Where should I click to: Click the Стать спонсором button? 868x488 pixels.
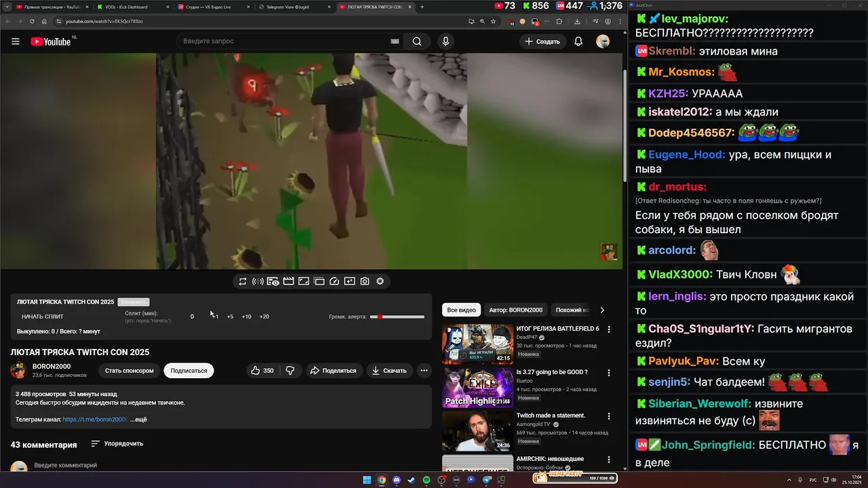click(129, 371)
